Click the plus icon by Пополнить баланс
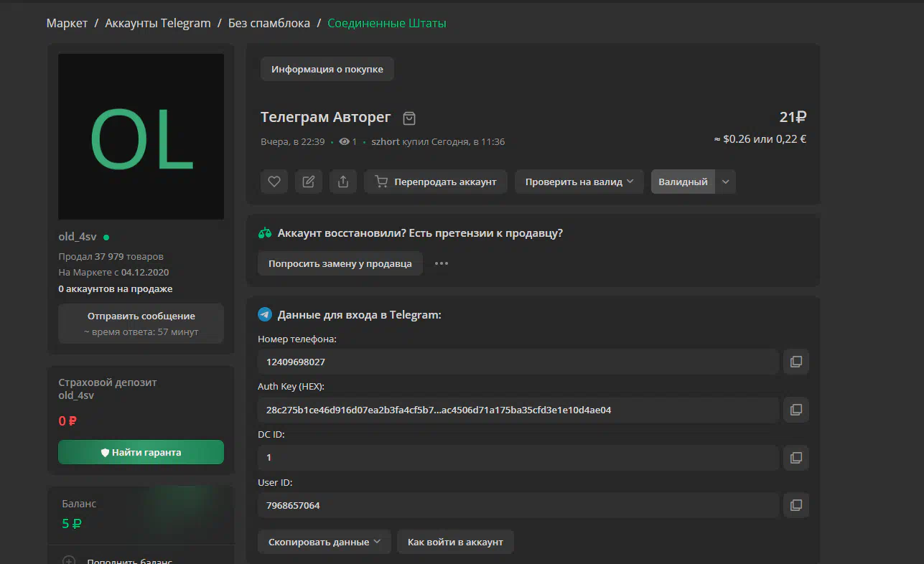Viewport: 924px width, 564px height. click(69, 561)
